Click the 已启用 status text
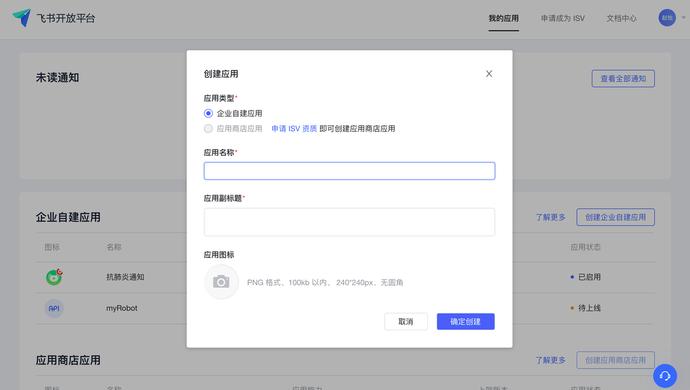This screenshot has height=390, width=690. pyautogui.click(x=589, y=277)
